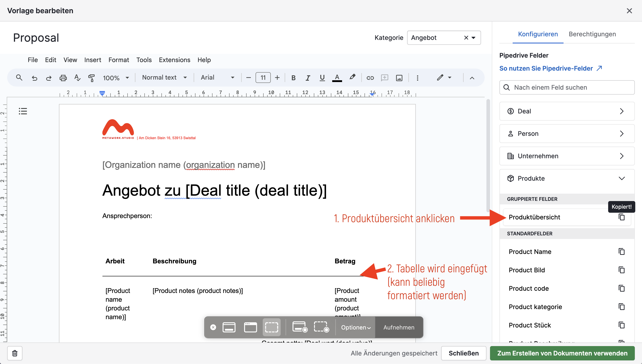
Task: Open the Insert menu
Action: pyautogui.click(x=93, y=60)
